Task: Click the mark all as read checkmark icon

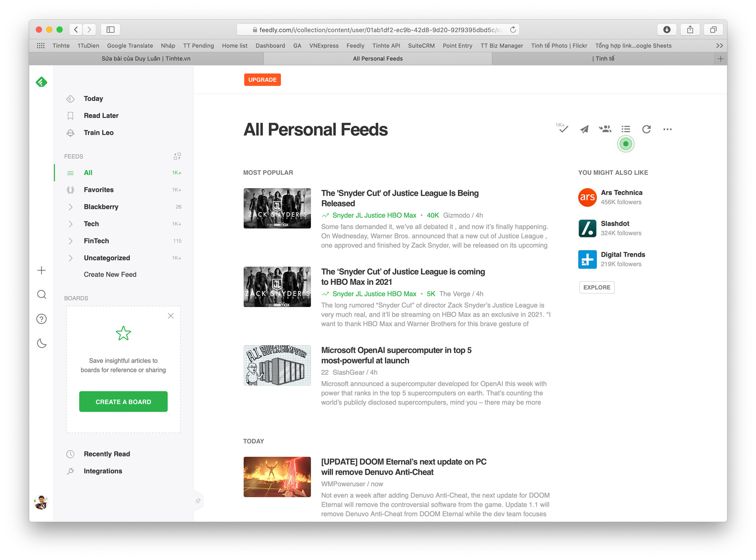Action: tap(563, 129)
